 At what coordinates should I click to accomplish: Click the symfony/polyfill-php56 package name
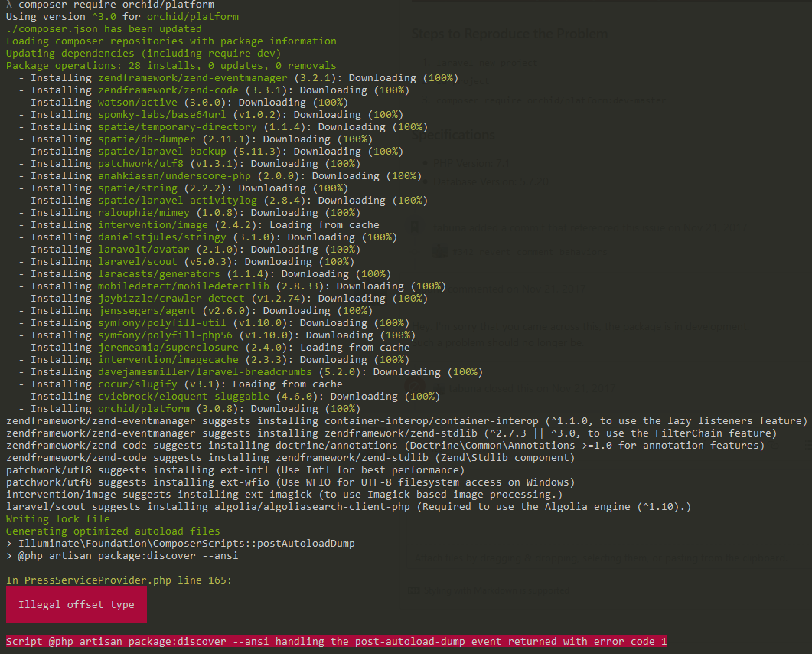(165, 335)
